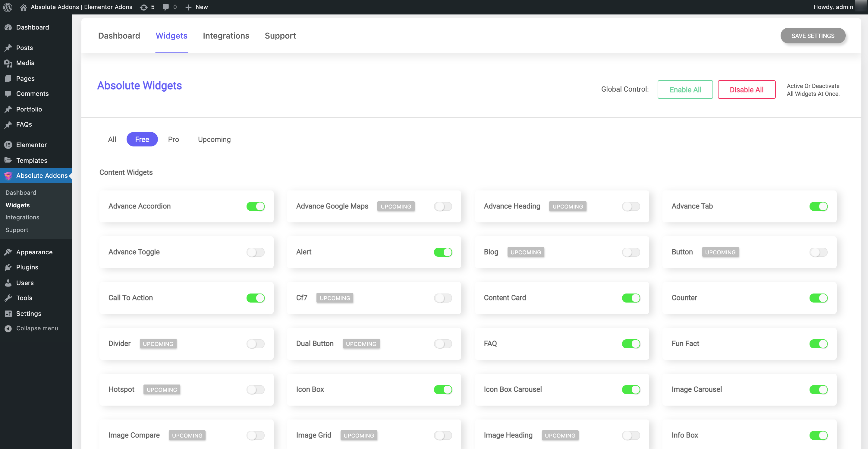
Task: Click the home icon in admin bar
Action: [23, 7]
